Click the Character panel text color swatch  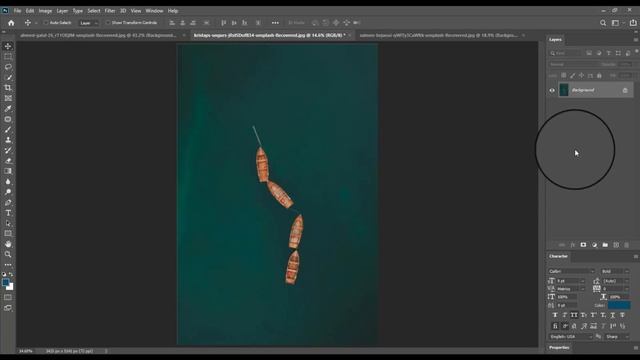(619, 305)
